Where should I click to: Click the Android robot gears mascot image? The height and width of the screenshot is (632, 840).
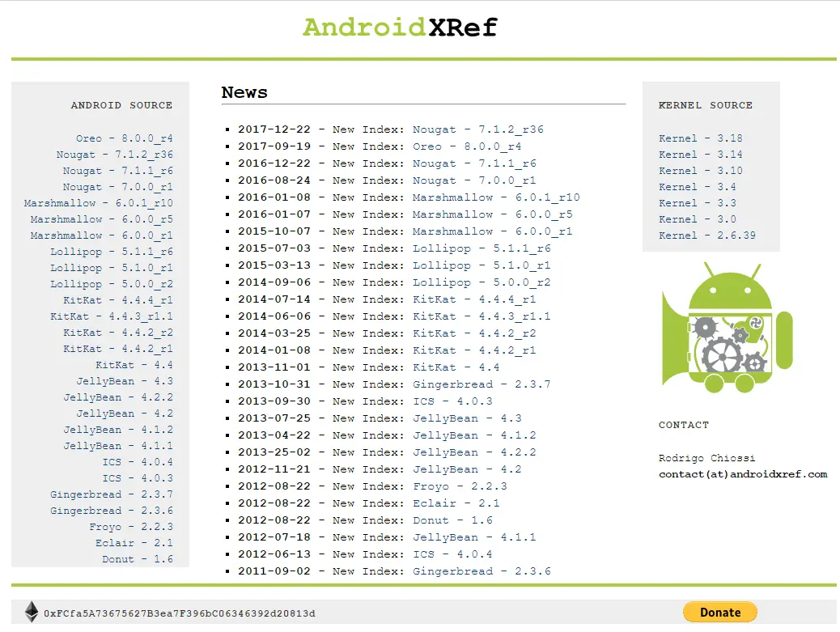(x=727, y=327)
